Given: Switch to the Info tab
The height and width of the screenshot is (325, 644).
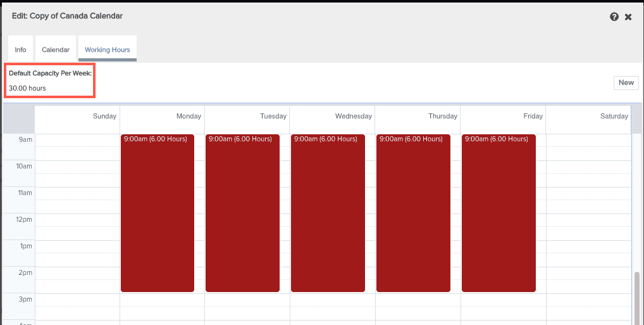Looking at the screenshot, I should [x=20, y=49].
